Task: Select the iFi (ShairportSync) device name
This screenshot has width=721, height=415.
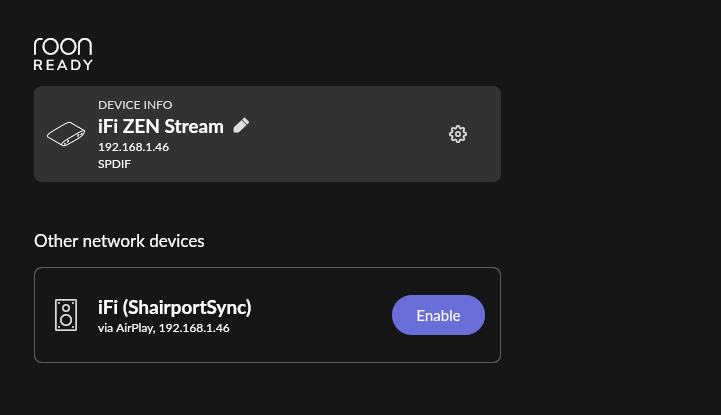Action: click(175, 307)
